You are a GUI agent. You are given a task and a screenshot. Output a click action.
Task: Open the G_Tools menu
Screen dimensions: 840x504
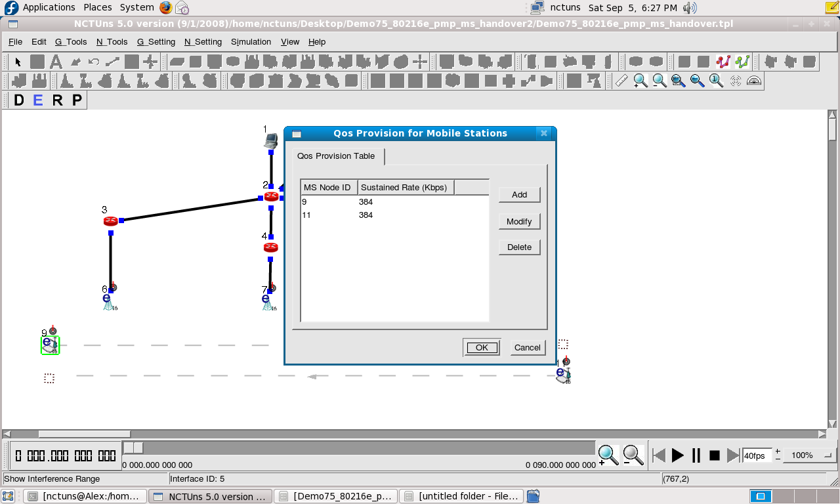(71, 41)
